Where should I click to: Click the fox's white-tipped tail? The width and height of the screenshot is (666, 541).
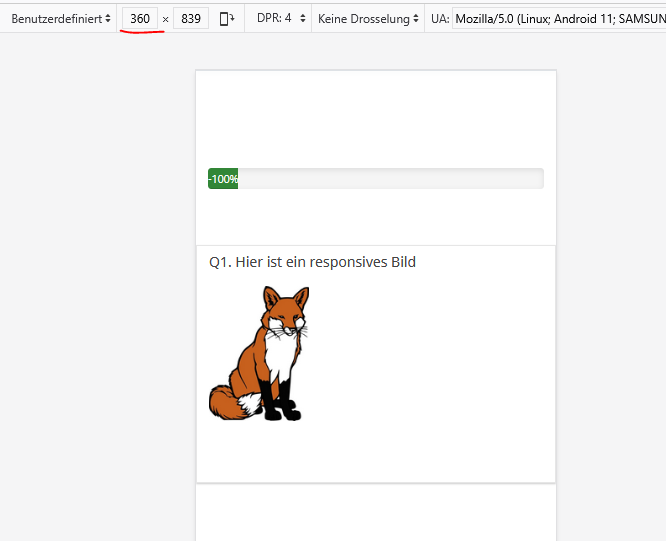pos(228,405)
